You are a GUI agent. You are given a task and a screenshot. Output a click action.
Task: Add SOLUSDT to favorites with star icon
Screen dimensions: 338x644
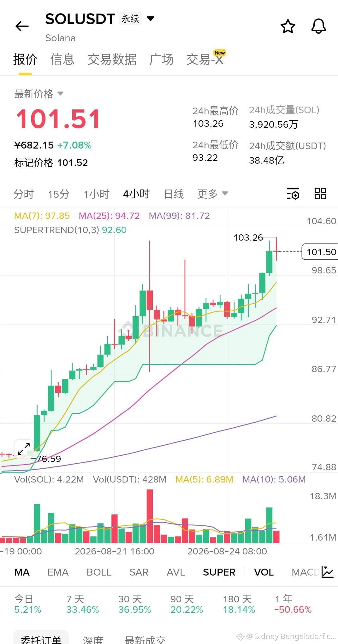[288, 26]
